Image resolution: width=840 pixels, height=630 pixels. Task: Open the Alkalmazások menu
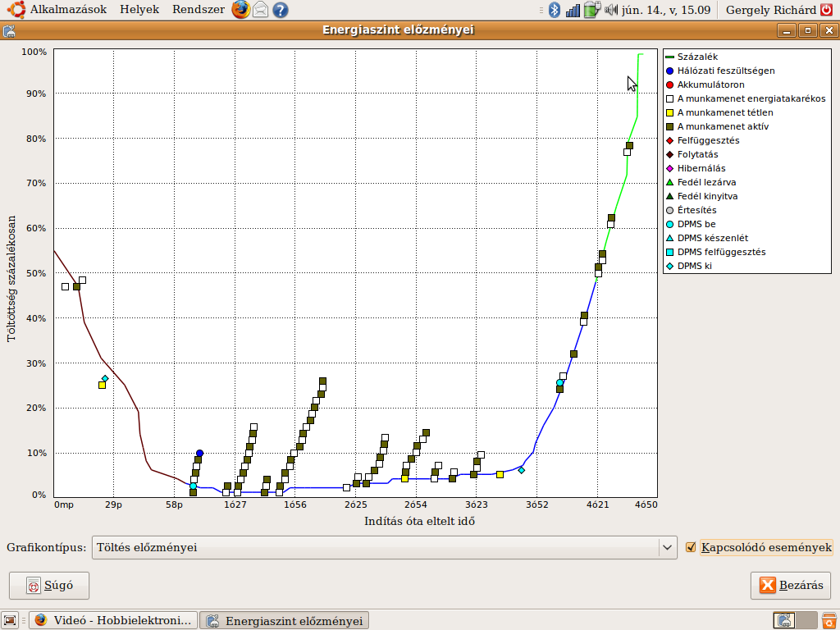click(x=68, y=10)
